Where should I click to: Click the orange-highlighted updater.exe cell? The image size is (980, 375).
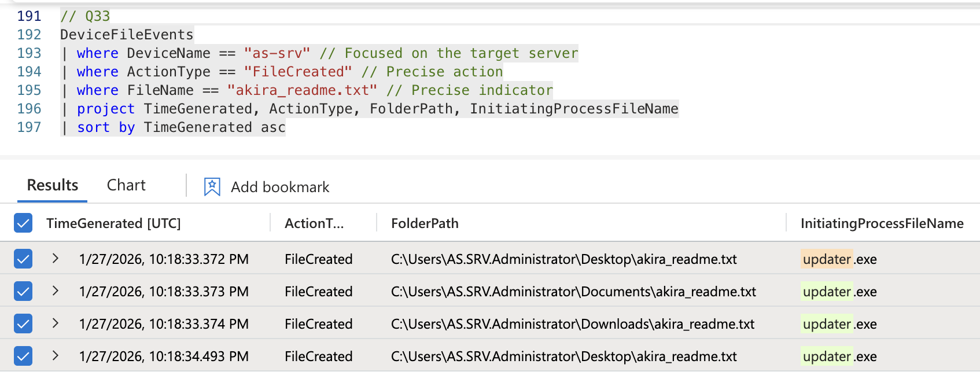pos(839,259)
